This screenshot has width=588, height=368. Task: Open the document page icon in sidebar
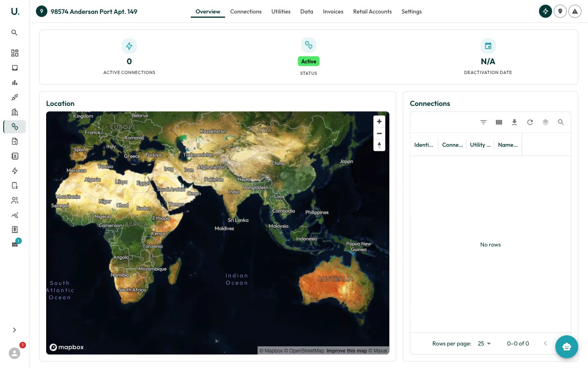click(x=15, y=141)
